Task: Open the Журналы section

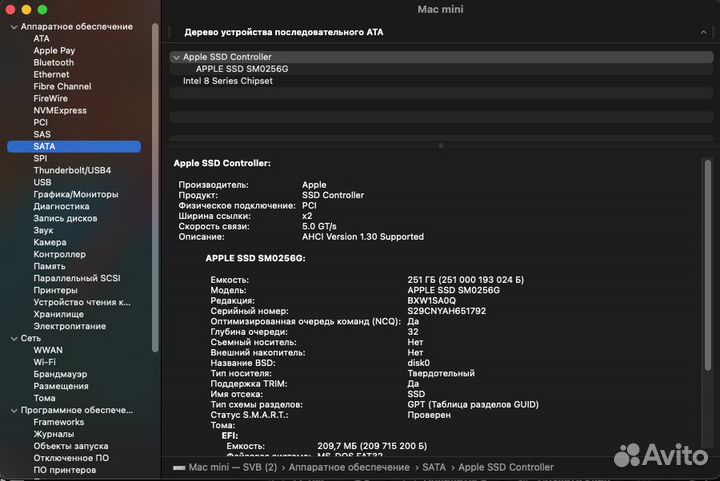Action: pyautogui.click(x=53, y=434)
